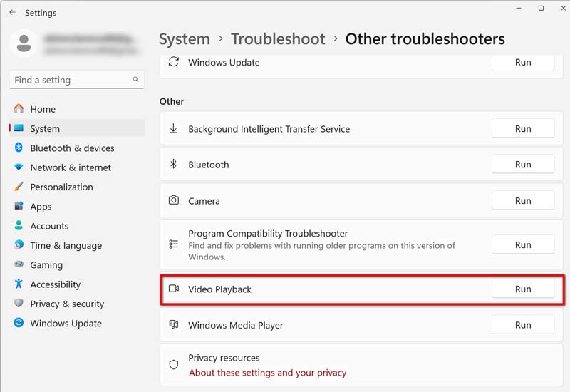The width and height of the screenshot is (570, 392).
Task: Open Windows Update in sidebar
Action: (77, 323)
